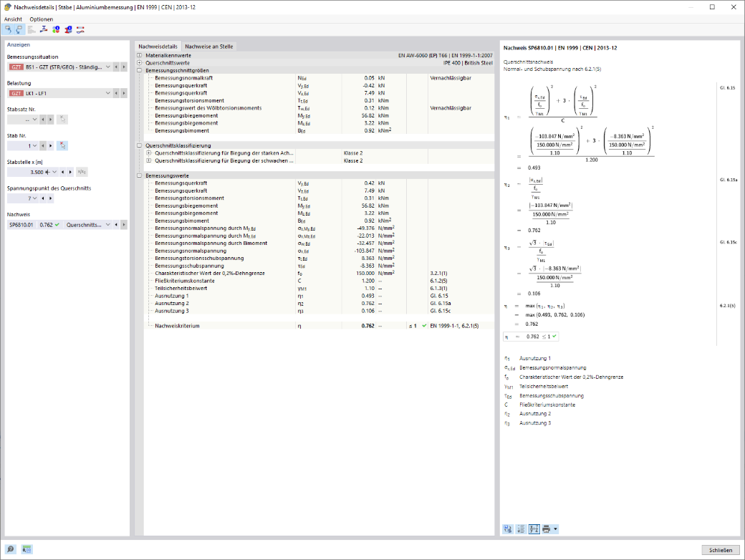
Task: Click the list-with-arrow icon in formula panel toolbar
Action: (x=521, y=529)
